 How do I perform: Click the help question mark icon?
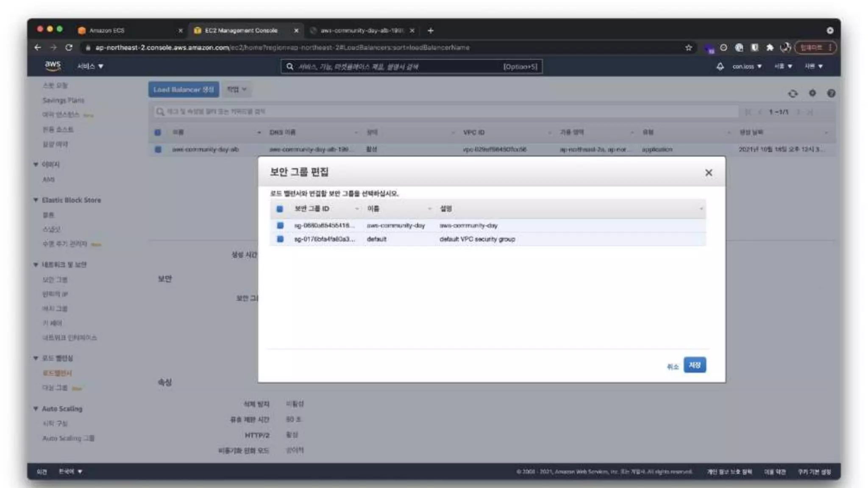(831, 93)
